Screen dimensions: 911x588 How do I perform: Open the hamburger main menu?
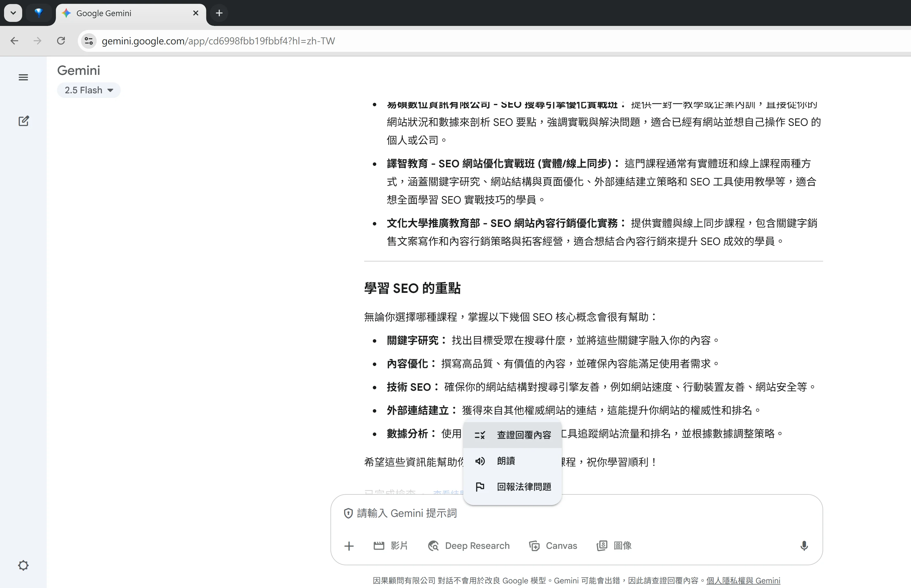click(23, 77)
